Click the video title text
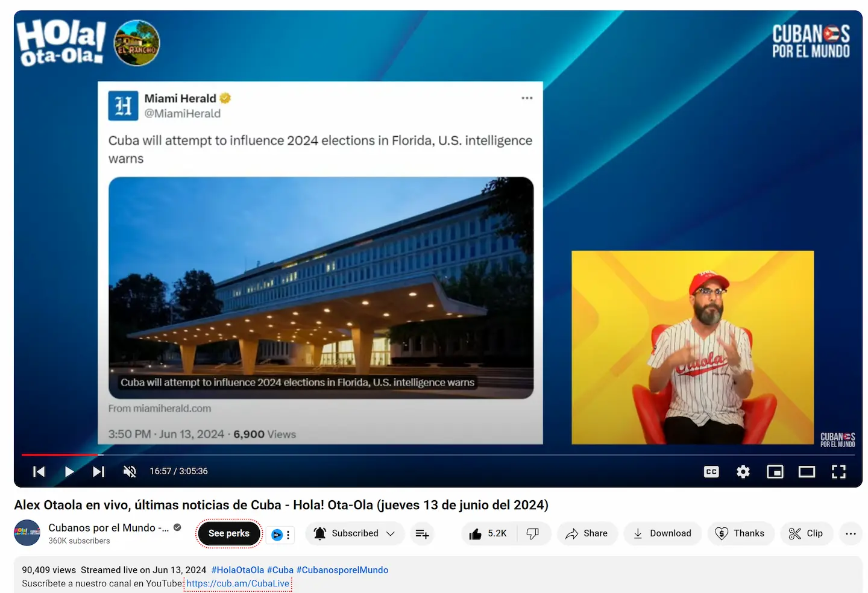The image size is (868, 593). point(281,505)
